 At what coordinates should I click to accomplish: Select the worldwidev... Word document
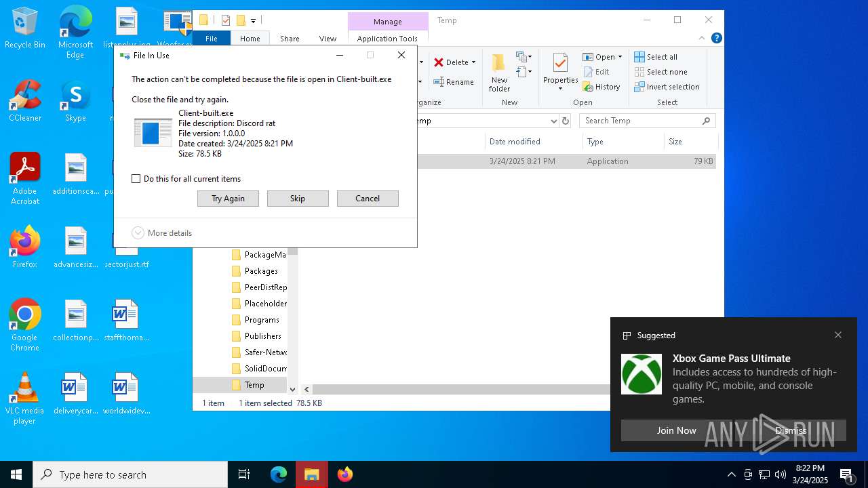(125, 394)
